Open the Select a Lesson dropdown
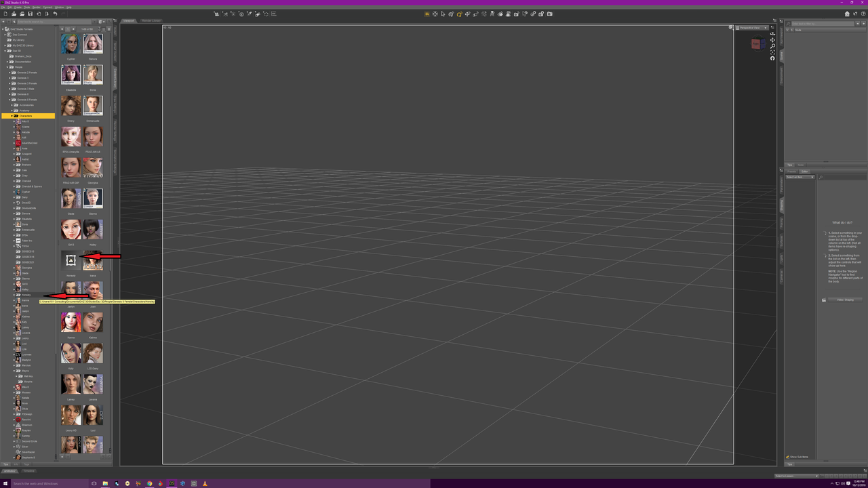This screenshot has height=488, width=868. [x=796, y=476]
